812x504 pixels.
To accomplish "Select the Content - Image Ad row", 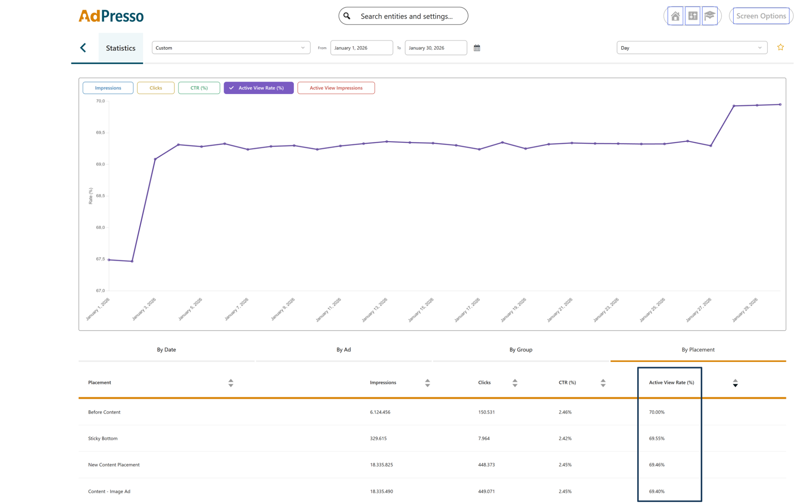I will 432,491.
